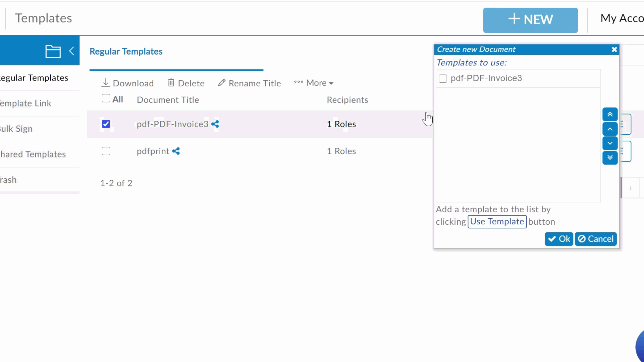Open the More dropdown menu
This screenshot has width=644, height=362.
pyautogui.click(x=314, y=83)
